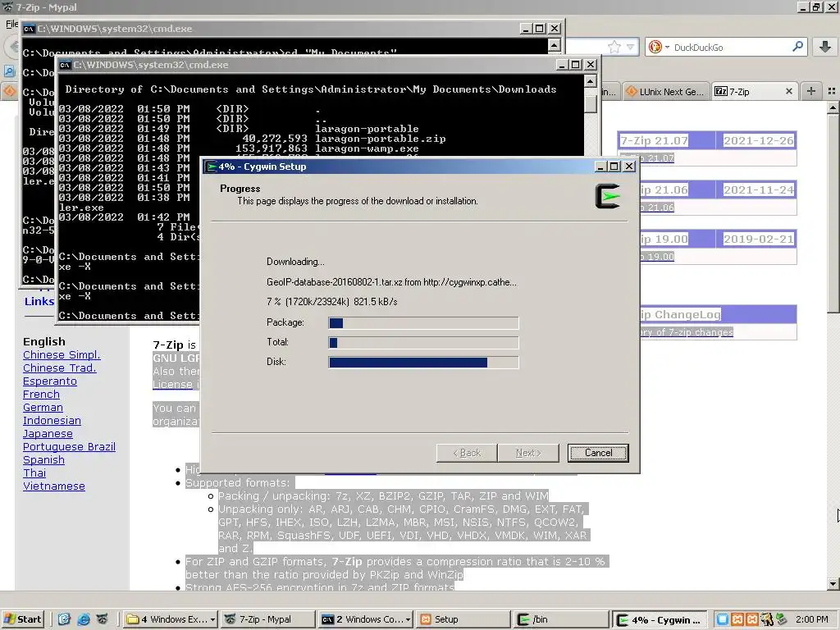Screen dimensions: 840x630
Task: Switch to 7-Zip - Mypal taskbar button
Action: [268, 619]
